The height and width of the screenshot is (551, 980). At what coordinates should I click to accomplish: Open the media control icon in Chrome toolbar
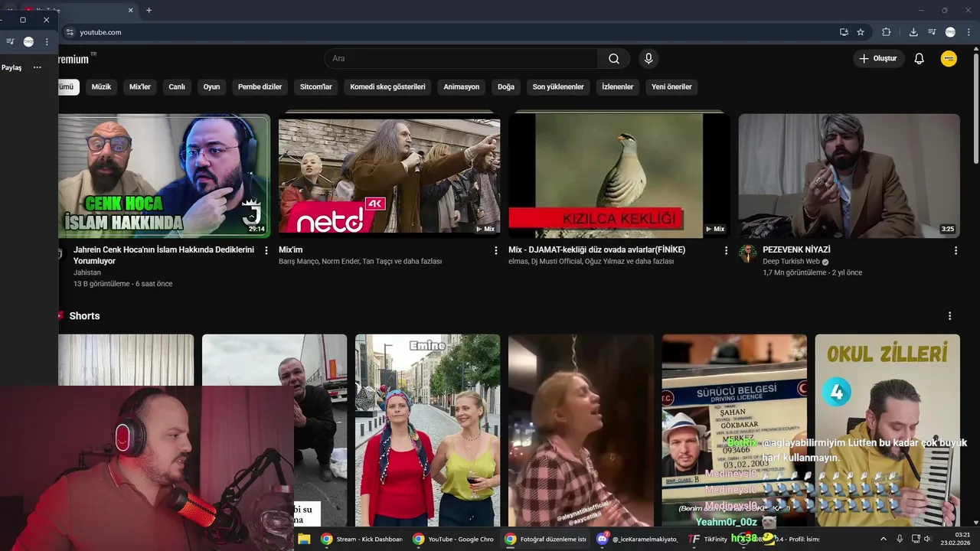932,32
